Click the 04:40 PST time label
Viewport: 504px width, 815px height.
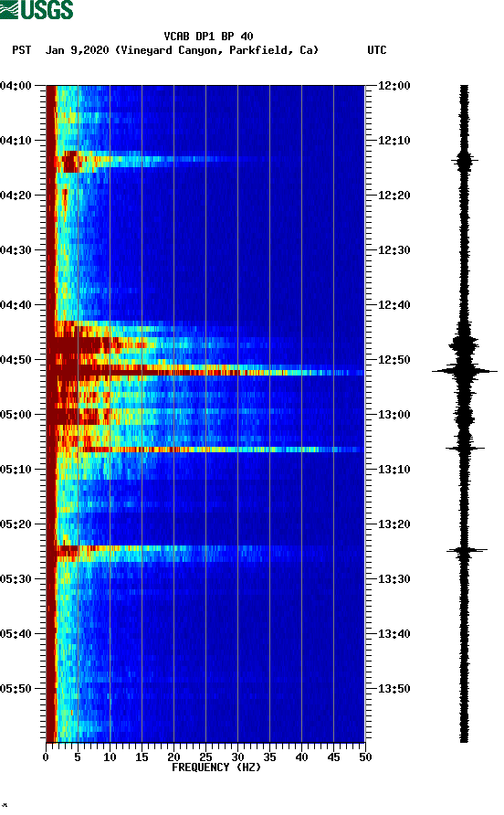tap(16, 305)
